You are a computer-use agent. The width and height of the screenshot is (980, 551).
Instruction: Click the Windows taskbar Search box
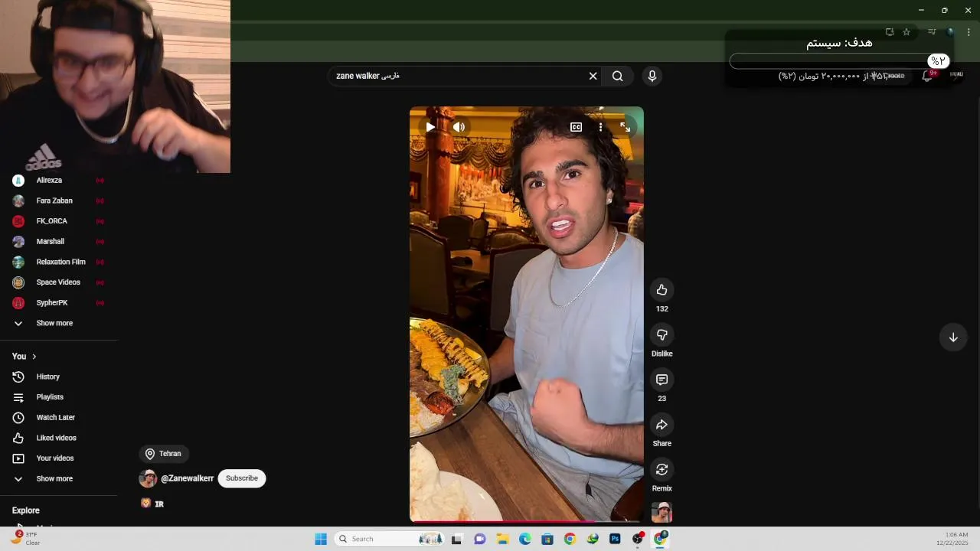pos(390,539)
